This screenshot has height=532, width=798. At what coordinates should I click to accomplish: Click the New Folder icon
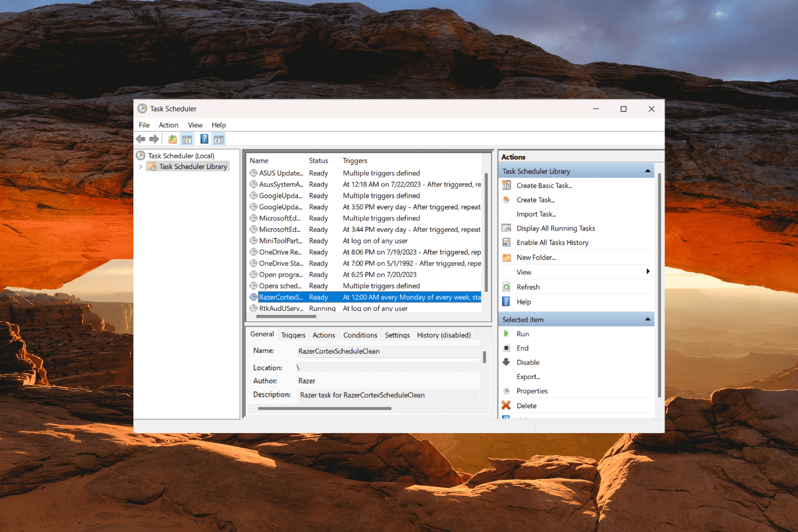506,257
